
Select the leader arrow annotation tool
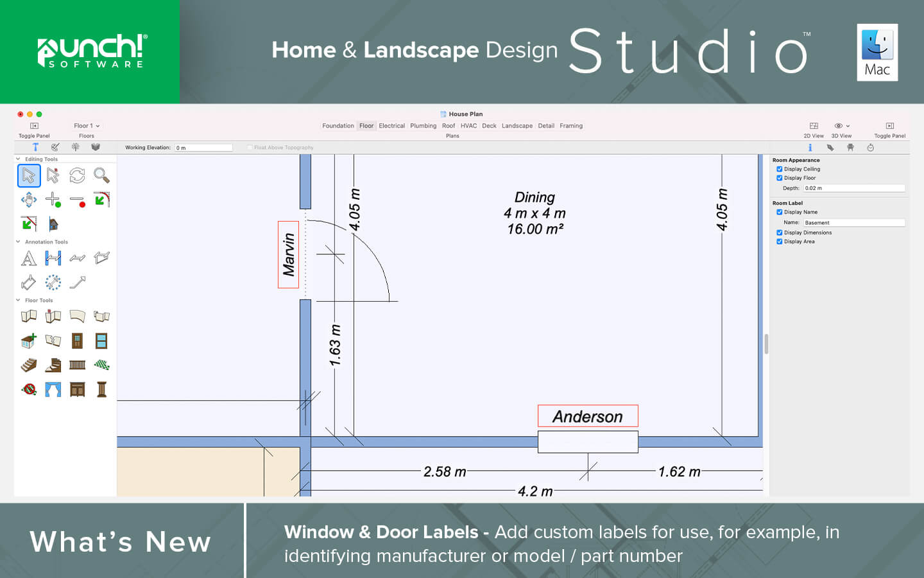77,282
